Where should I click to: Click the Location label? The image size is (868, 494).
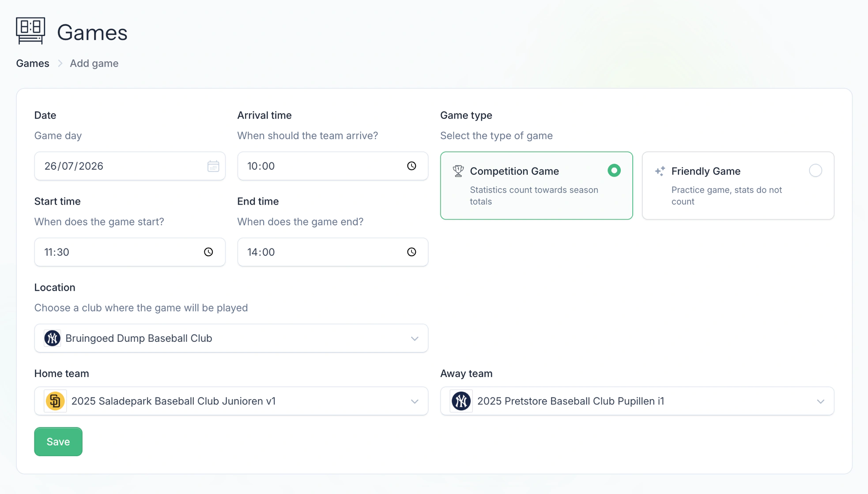tap(55, 287)
